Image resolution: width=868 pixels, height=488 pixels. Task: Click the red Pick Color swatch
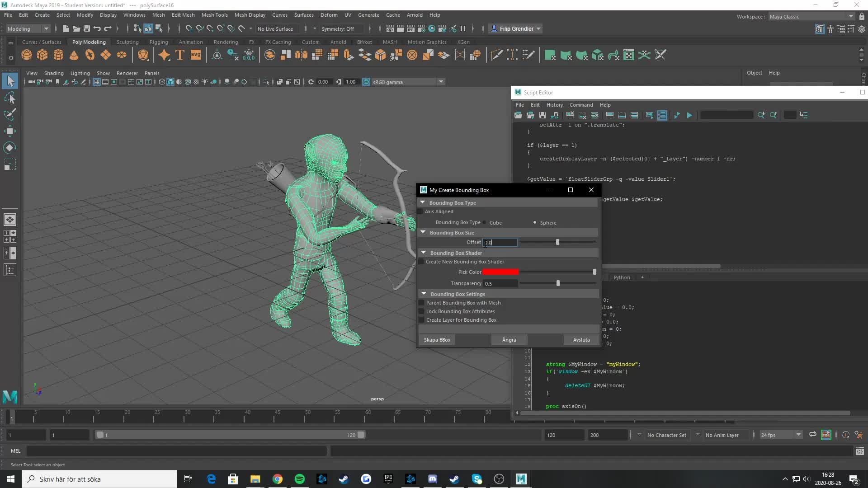click(501, 272)
